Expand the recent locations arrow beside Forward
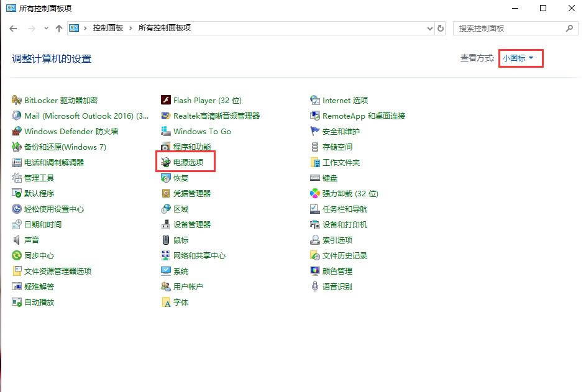586x392 pixels. [x=46, y=28]
